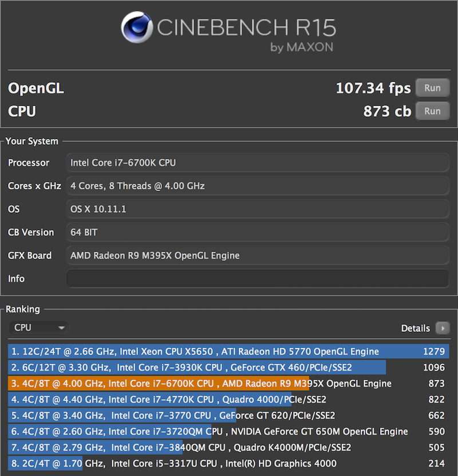This screenshot has height=476, width=458.
Task: Click the 1279 score in ranking
Action: click(434, 351)
